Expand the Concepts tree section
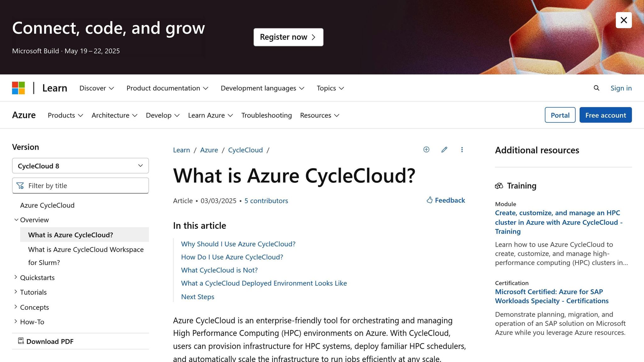Screen dimensions: 644x362 (31, 307)
